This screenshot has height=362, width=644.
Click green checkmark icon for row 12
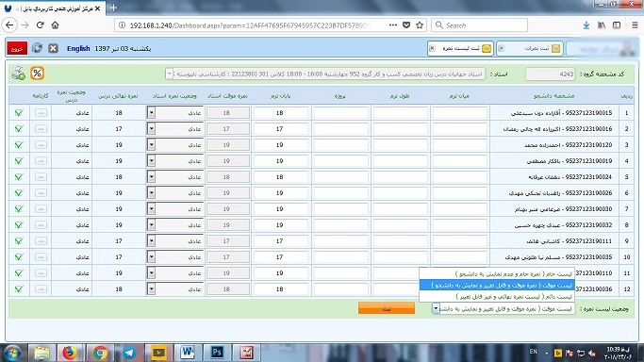click(x=19, y=289)
